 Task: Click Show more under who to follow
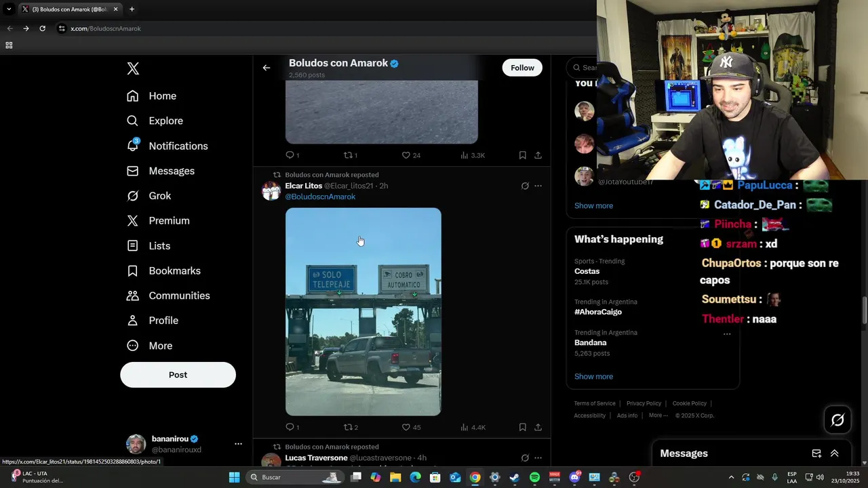593,205
